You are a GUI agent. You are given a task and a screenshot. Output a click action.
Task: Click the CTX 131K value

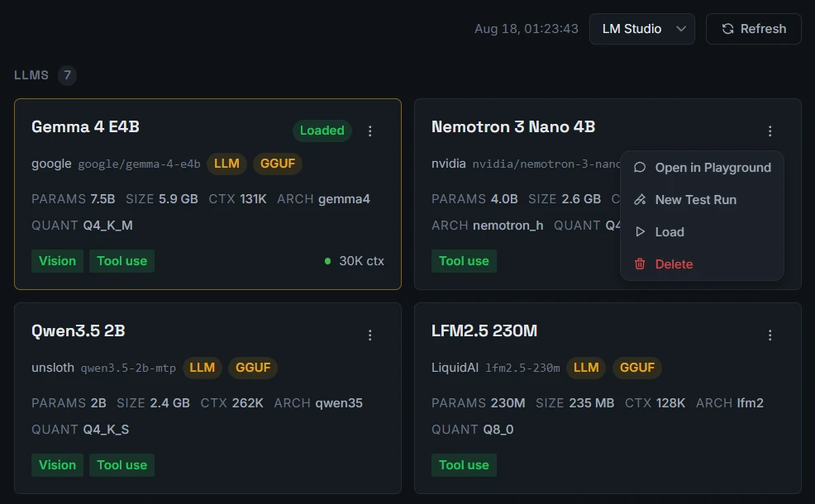tap(253, 199)
